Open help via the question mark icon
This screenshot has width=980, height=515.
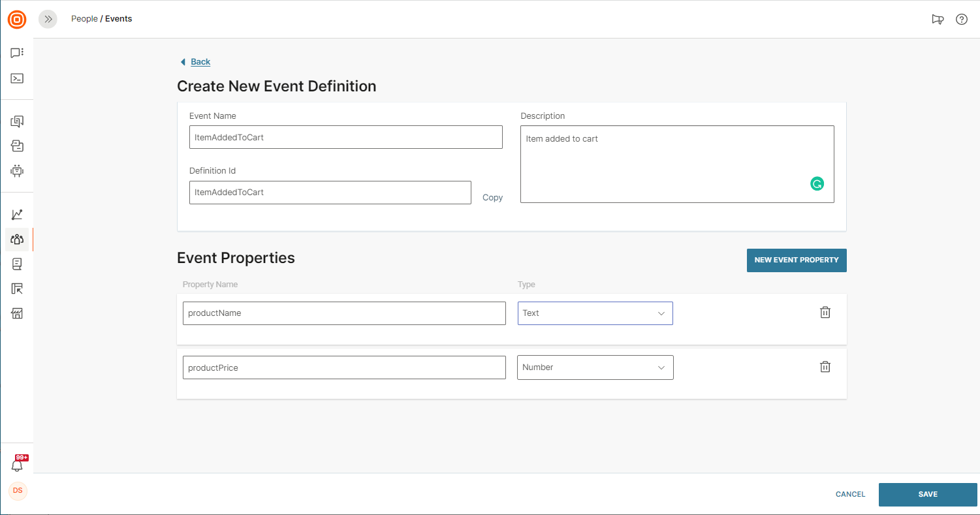coord(962,20)
